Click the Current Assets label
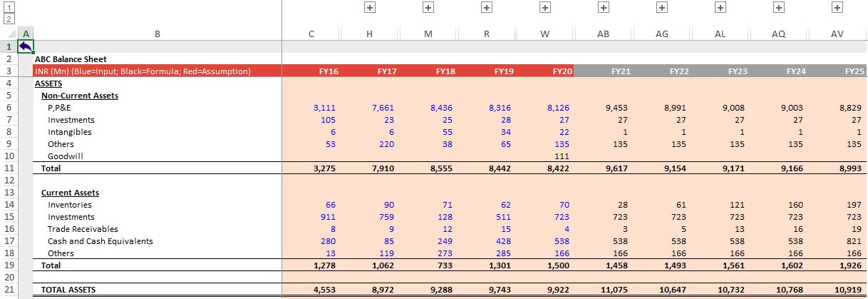The image size is (868, 299). tap(70, 193)
